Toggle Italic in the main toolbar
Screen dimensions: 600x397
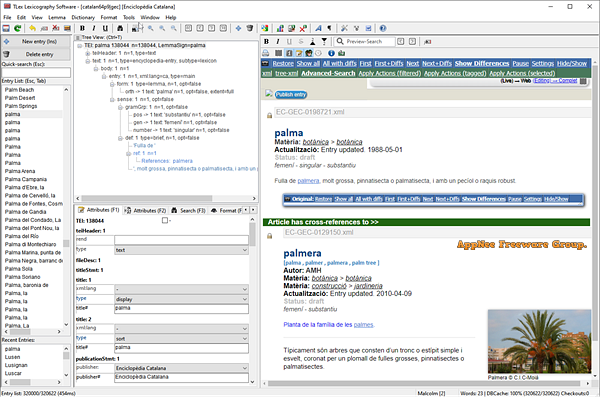pyautogui.click(x=94, y=28)
